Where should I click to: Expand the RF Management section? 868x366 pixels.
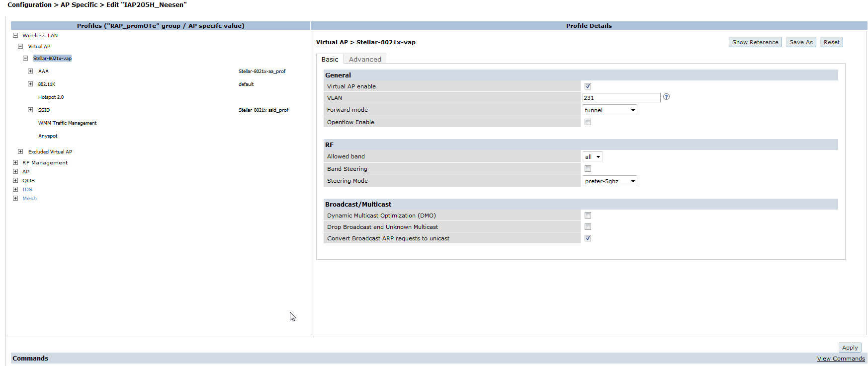click(15, 162)
